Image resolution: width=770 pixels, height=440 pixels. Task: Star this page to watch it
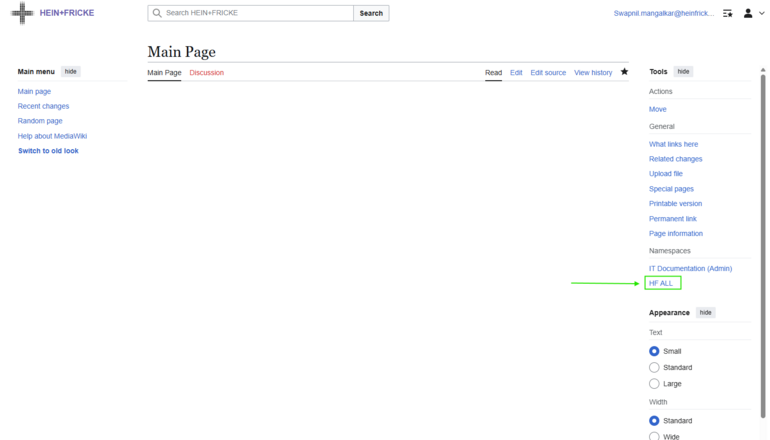(x=624, y=72)
